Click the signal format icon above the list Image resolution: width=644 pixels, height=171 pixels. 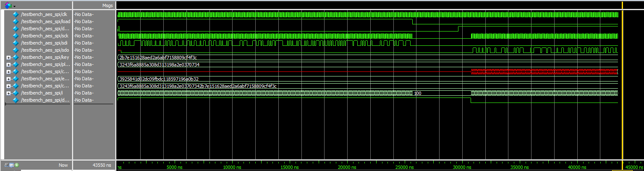(8, 5)
